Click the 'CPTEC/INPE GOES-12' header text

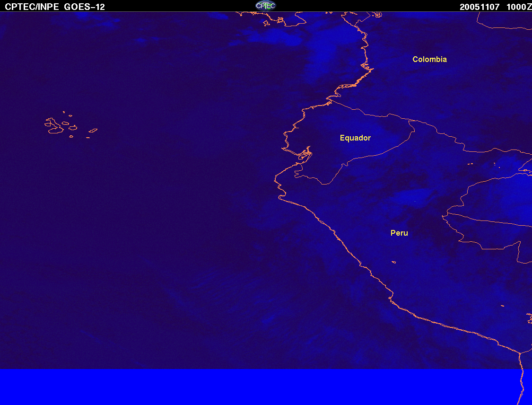pos(55,7)
